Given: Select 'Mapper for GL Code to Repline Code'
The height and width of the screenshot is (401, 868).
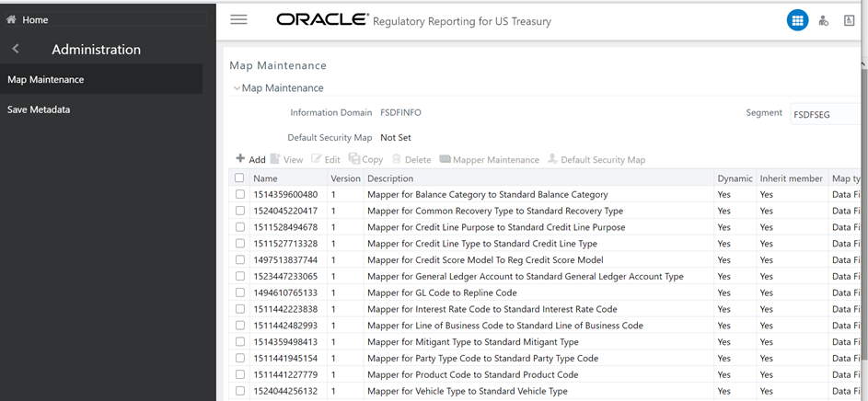Looking at the screenshot, I should pos(442,292).
